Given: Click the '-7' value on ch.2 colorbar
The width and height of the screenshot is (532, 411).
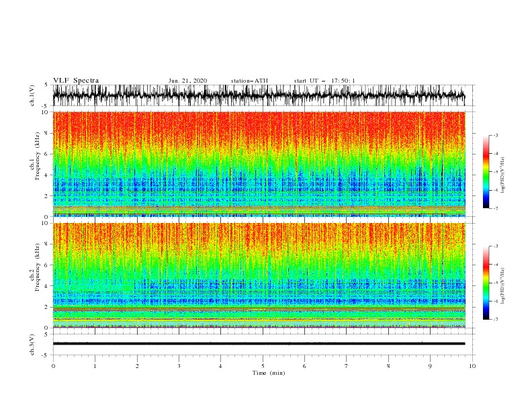Looking at the screenshot, I should 496,320.
